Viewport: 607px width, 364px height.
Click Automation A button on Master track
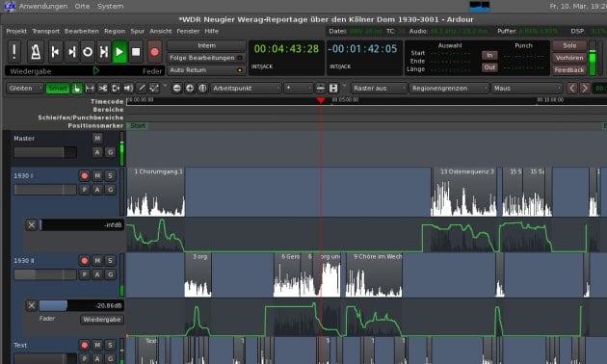97,152
